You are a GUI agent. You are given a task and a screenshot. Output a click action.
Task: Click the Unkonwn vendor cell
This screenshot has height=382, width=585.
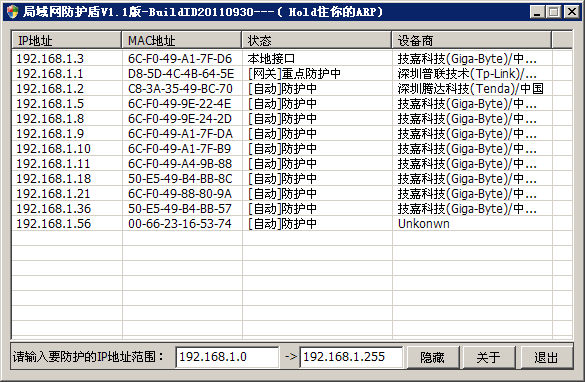point(423,223)
